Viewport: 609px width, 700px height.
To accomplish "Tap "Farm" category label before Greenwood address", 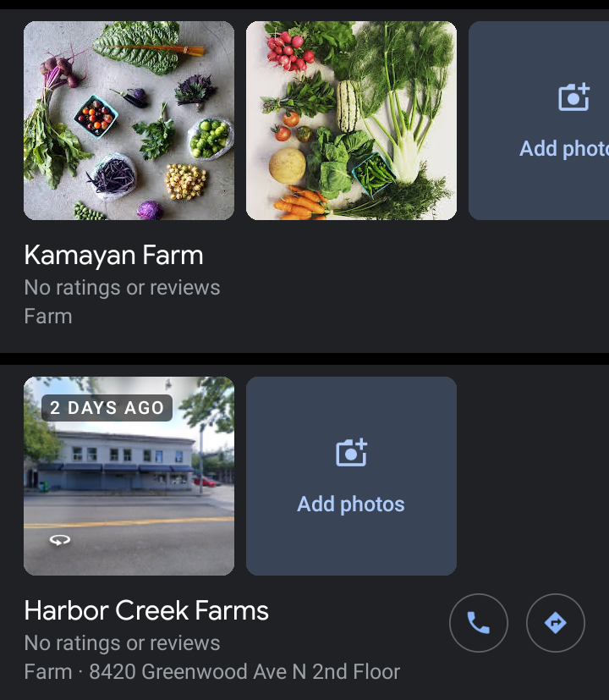I will 48,672.
